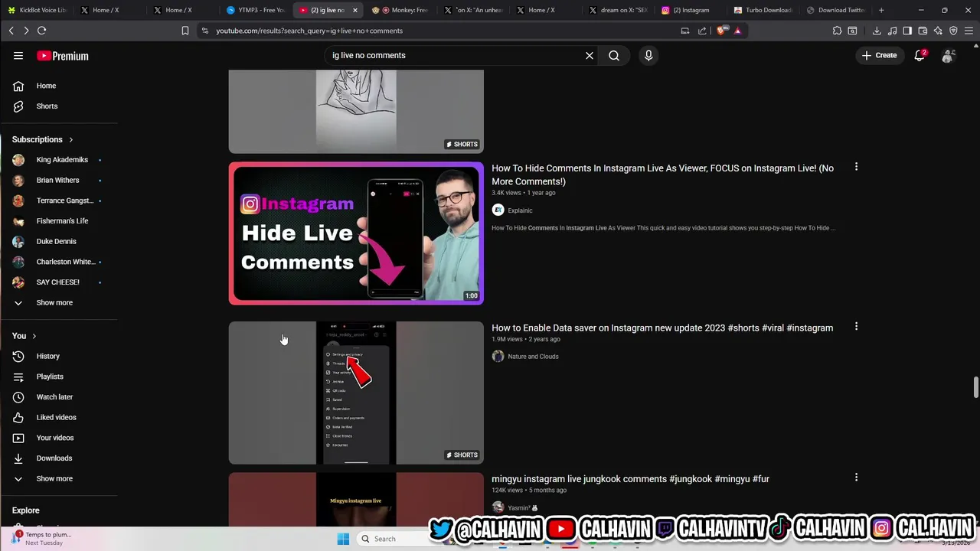Expand the You section chevron
980x551 pixels.
click(34, 336)
